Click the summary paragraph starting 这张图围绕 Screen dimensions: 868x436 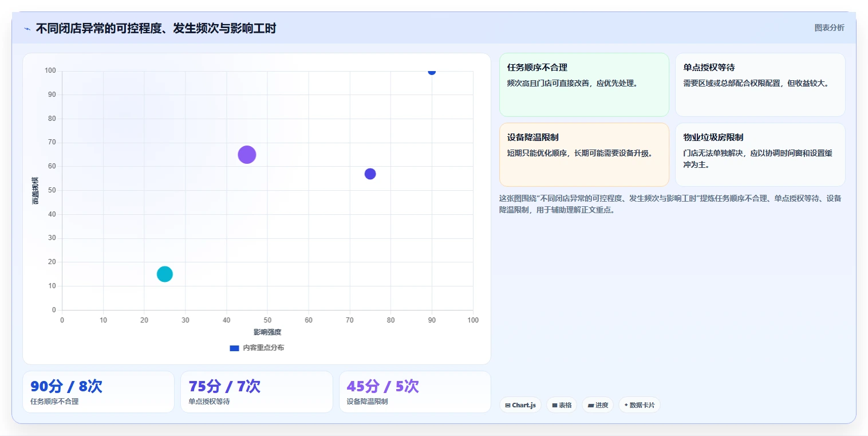(x=670, y=204)
